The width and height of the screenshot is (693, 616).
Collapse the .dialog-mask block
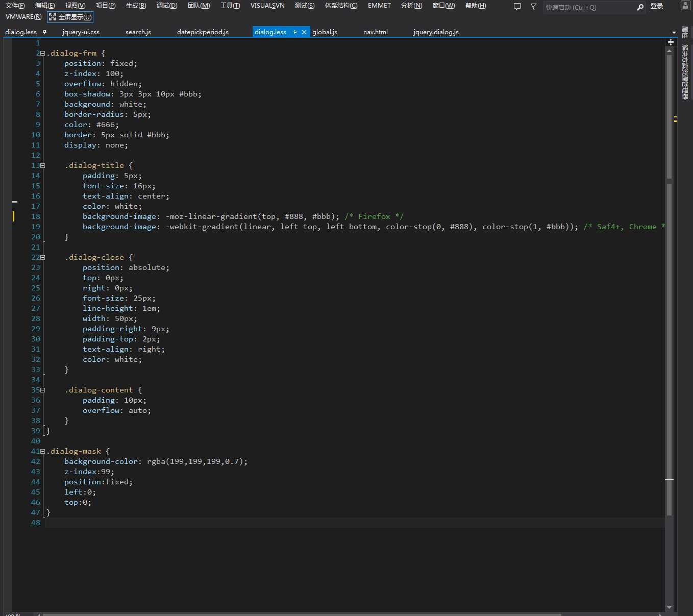tap(42, 451)
